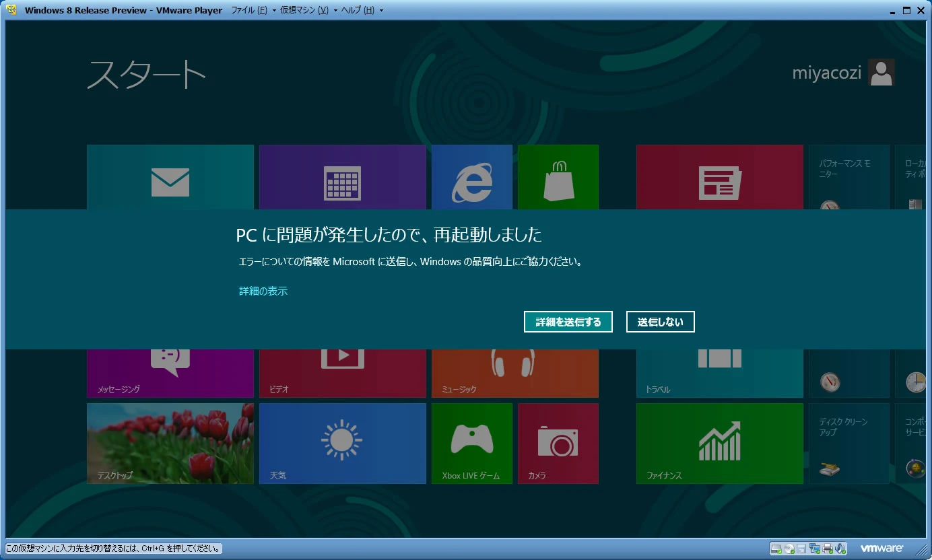Open the 仮想マシン(V) menu
The width and height of the screenshot is (932, 560).
click(x=304, y=10)
